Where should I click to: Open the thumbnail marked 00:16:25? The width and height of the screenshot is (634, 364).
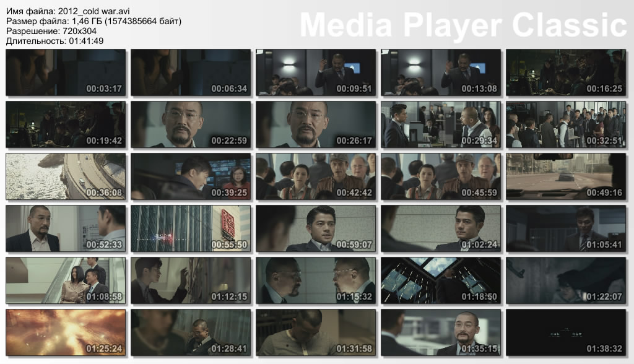pos(566,72)
